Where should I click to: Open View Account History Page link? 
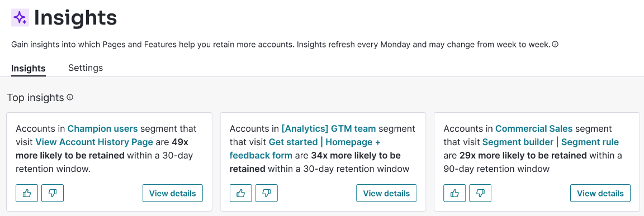[94, 142]
